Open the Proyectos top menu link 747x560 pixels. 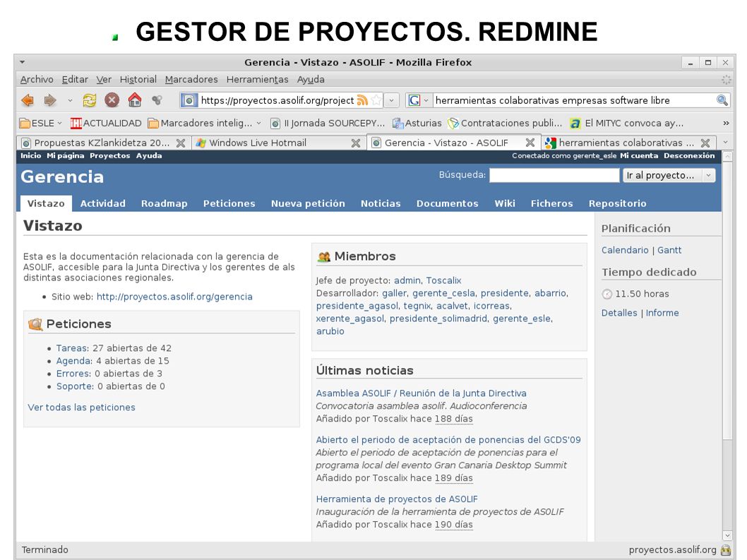(x=109, y=156)
